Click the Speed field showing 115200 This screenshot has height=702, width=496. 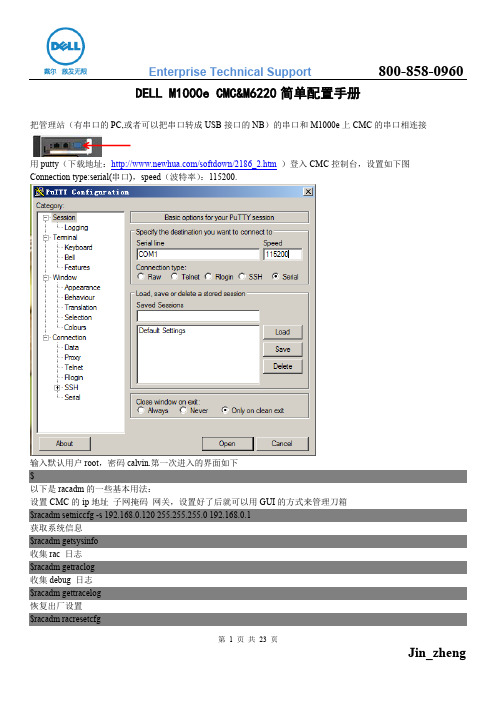click(283, 254)
